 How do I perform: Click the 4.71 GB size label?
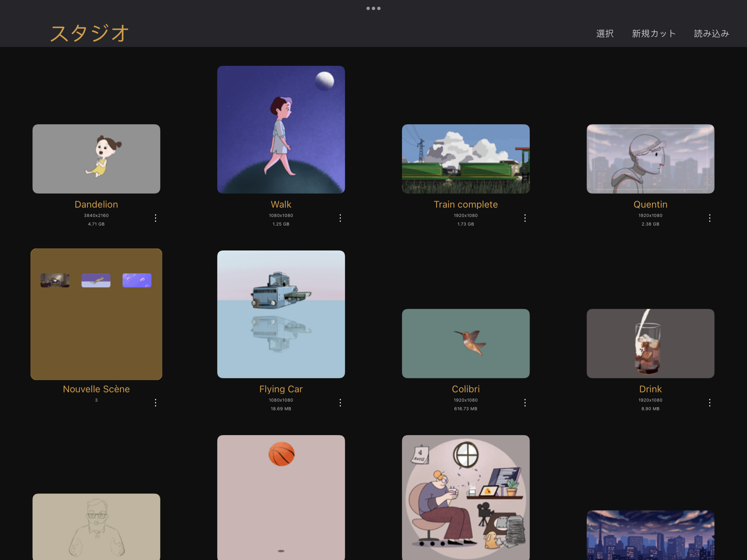pos(96,224)
